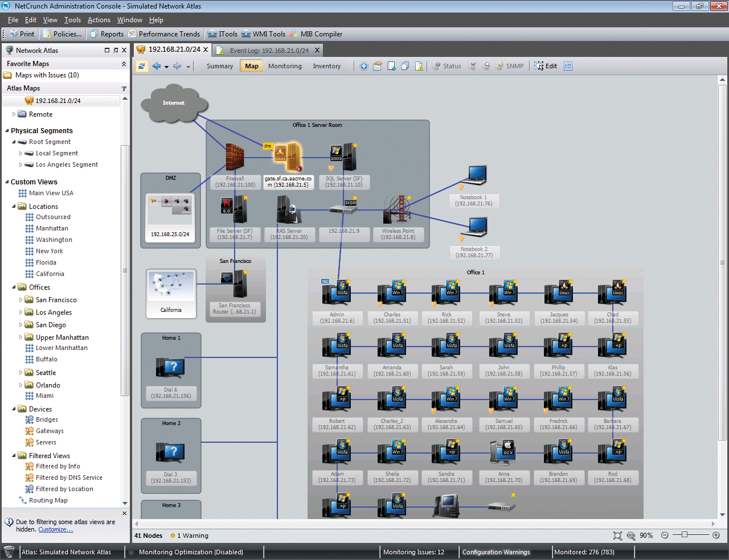Expand the San Francisco offices node
Image resolution: width=729 pixels, height=560 pixels.
pyautogui.click(x=21, y=300)
